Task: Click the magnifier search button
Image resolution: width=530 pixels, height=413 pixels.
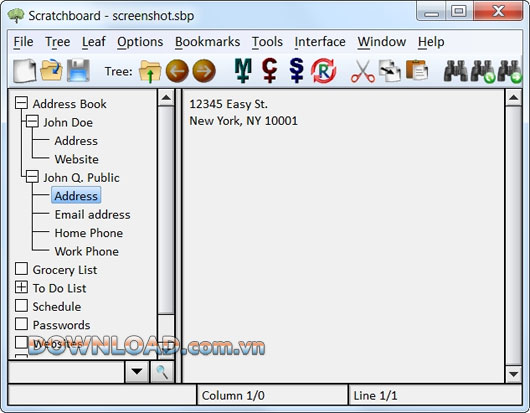Action: [x=162, y=372]
